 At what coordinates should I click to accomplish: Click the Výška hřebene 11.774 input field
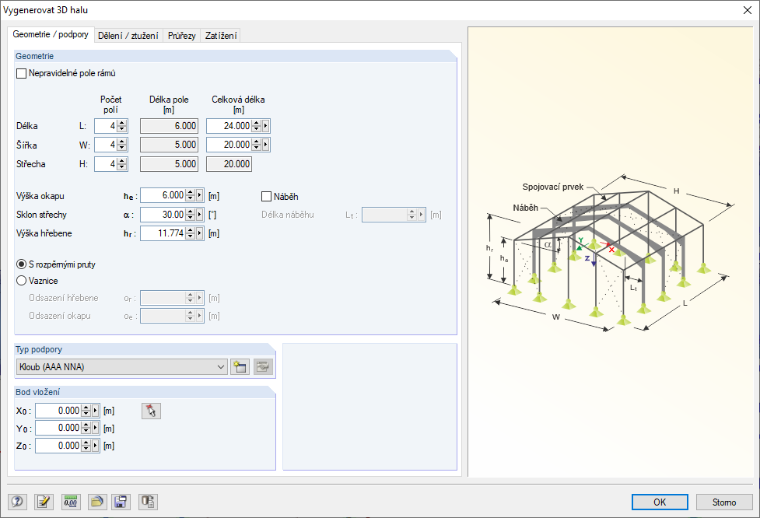tap(163, 233)
